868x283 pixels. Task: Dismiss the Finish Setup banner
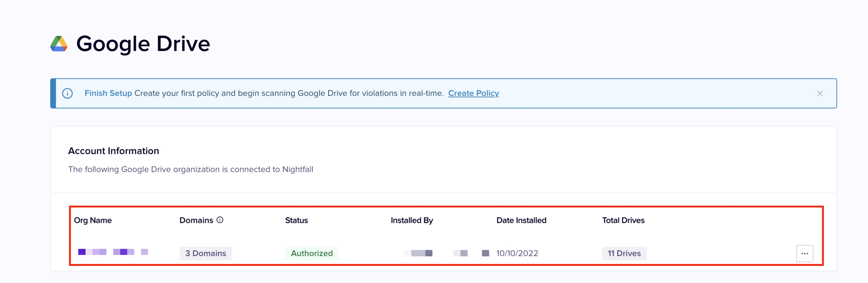click(819, 93)
